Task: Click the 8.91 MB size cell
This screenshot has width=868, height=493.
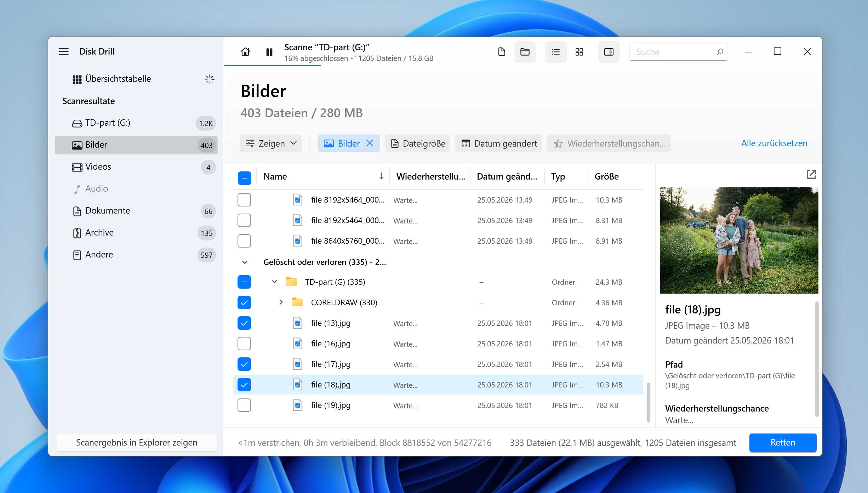Action: (x=609, y=241)
